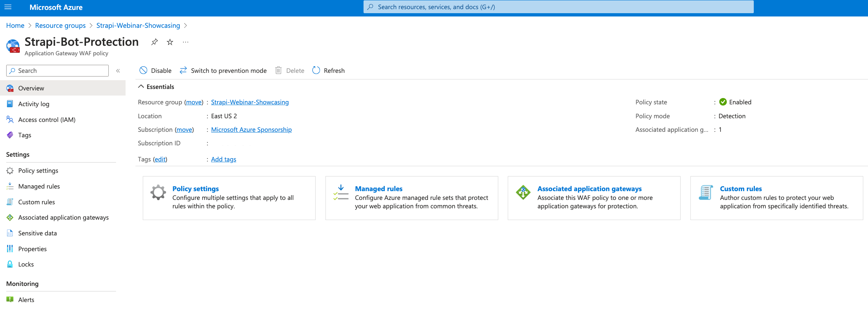The height and width of the screenshot is (309, 868).
Task: Click the Settings section header
Action: point(18,154)
